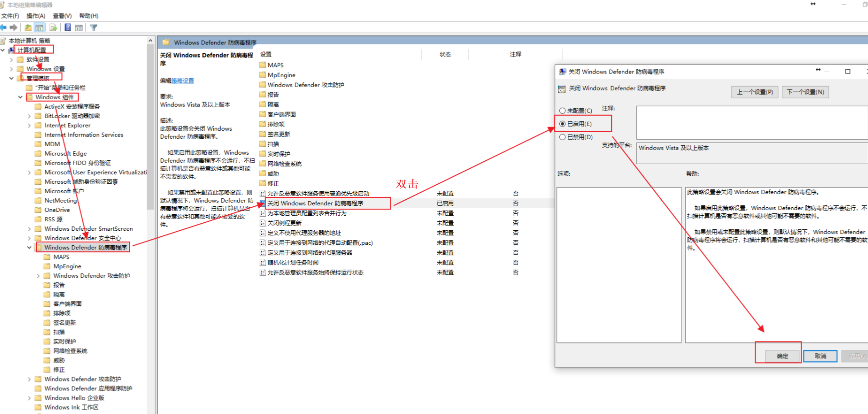Viewport: 868px width, 414px height.
Task: Confirm with the 确定 button
Action: [x=782, y=356]
